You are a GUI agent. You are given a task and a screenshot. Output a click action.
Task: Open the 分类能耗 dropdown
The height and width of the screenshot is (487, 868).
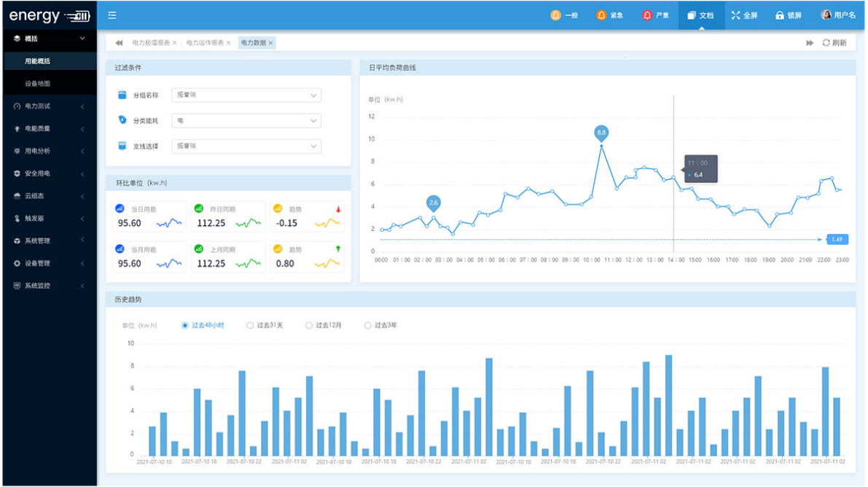coord(246,120)
